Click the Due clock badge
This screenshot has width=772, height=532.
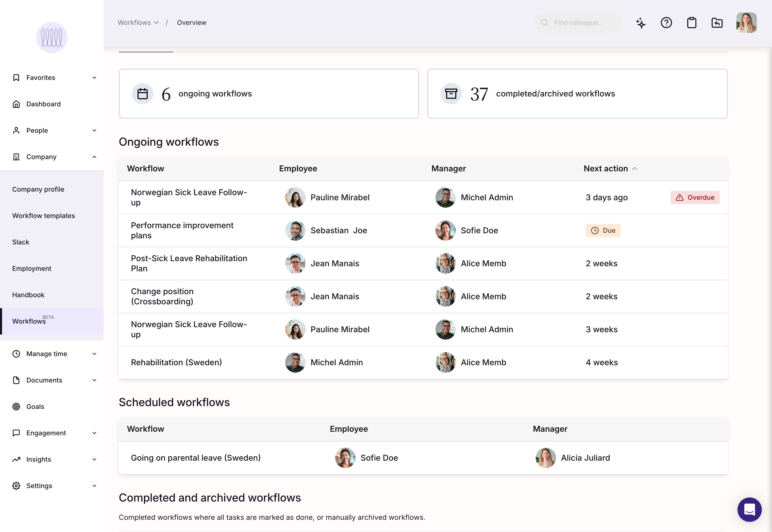(603, 230)
